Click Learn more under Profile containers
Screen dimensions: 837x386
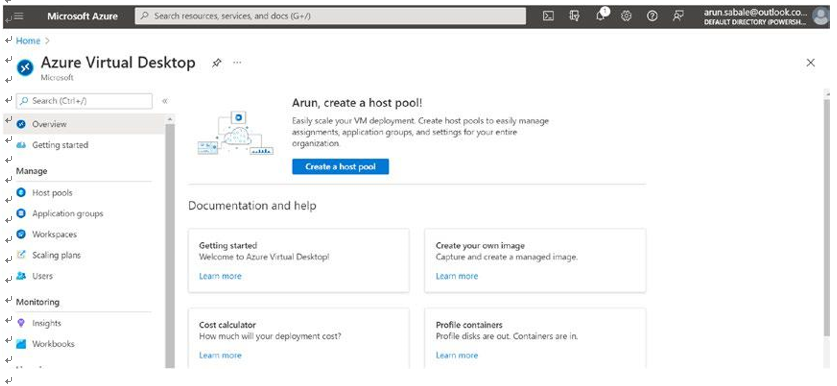[x=457, y=355]
